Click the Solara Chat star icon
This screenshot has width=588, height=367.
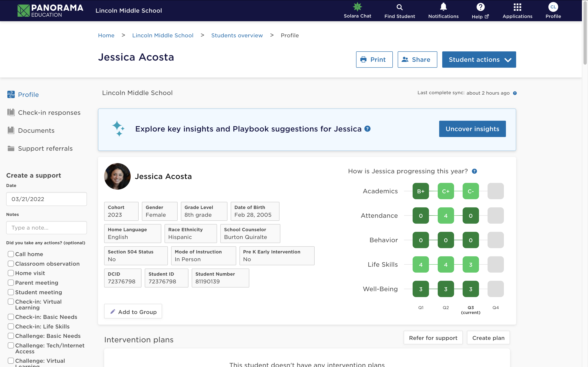point(357,7)
